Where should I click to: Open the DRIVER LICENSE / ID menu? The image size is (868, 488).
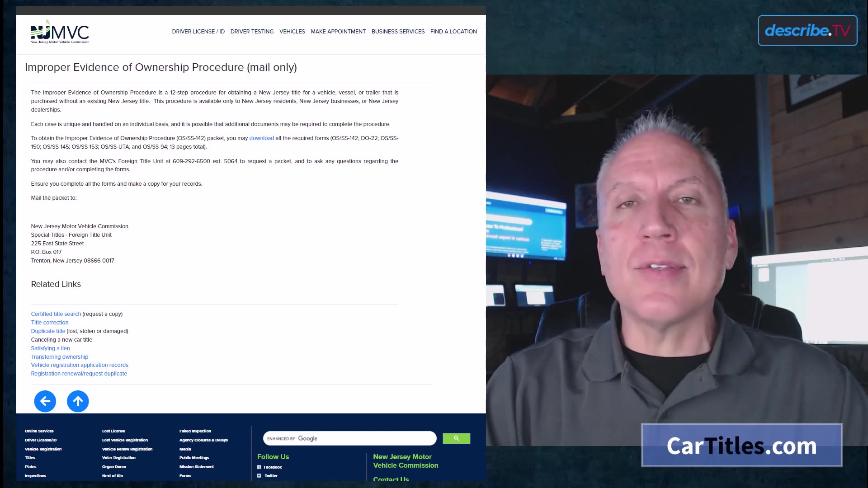[198, 31]
